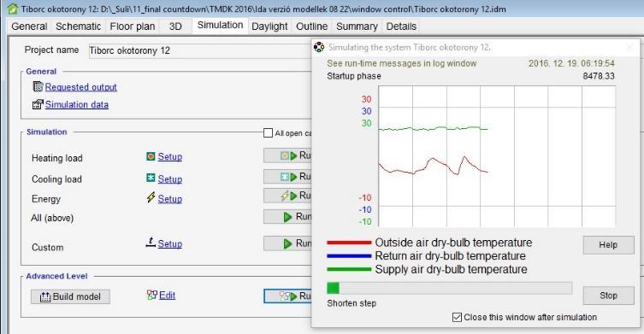Click the temperature chart plot area
Image resolution: width=644 pixels, height=334 pixels.
[x=497, y=156]
